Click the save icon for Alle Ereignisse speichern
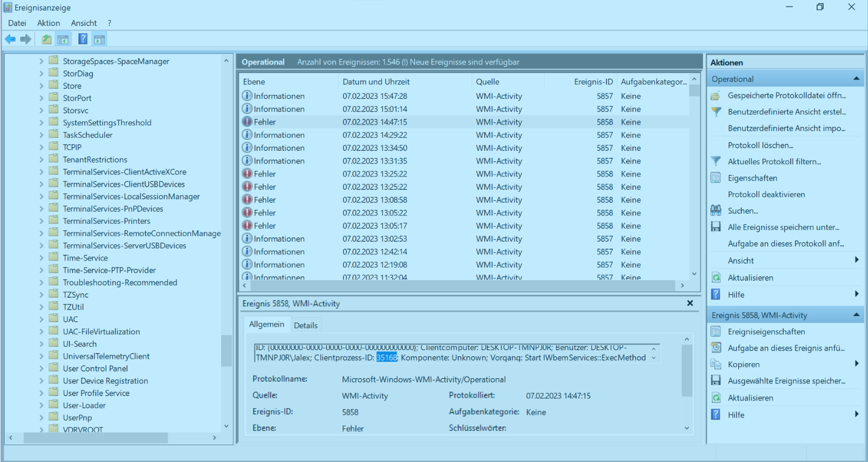The image size is (868, 462). pyautogui.click(x=716, y=227)
